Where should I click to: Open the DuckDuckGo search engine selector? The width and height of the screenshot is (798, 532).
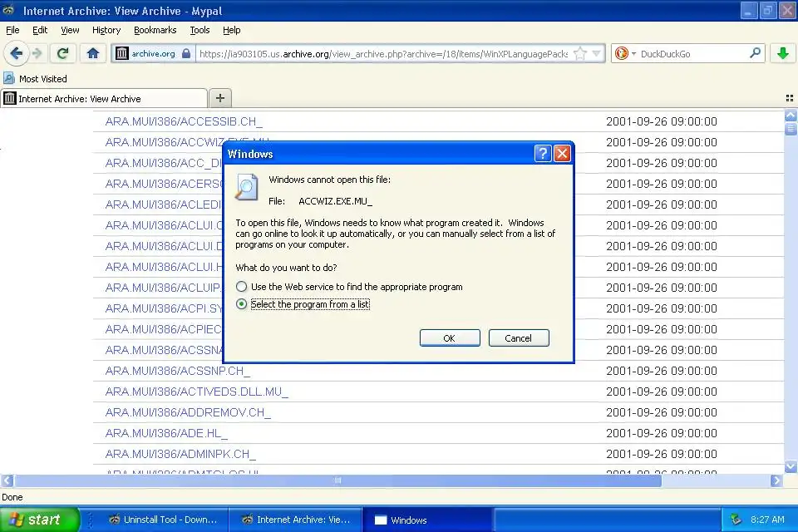point(625,53)
